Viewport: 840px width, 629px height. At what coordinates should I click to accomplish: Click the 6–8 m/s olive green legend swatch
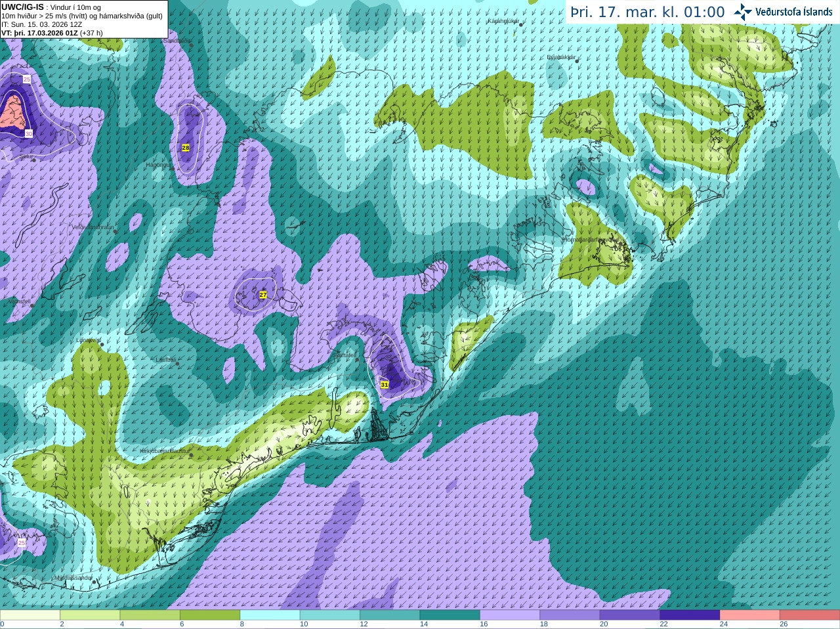coord(210,615)
